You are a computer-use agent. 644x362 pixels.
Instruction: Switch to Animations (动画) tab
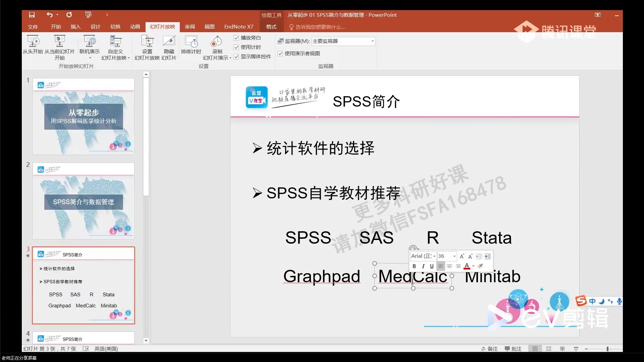(x=135, y=27)
